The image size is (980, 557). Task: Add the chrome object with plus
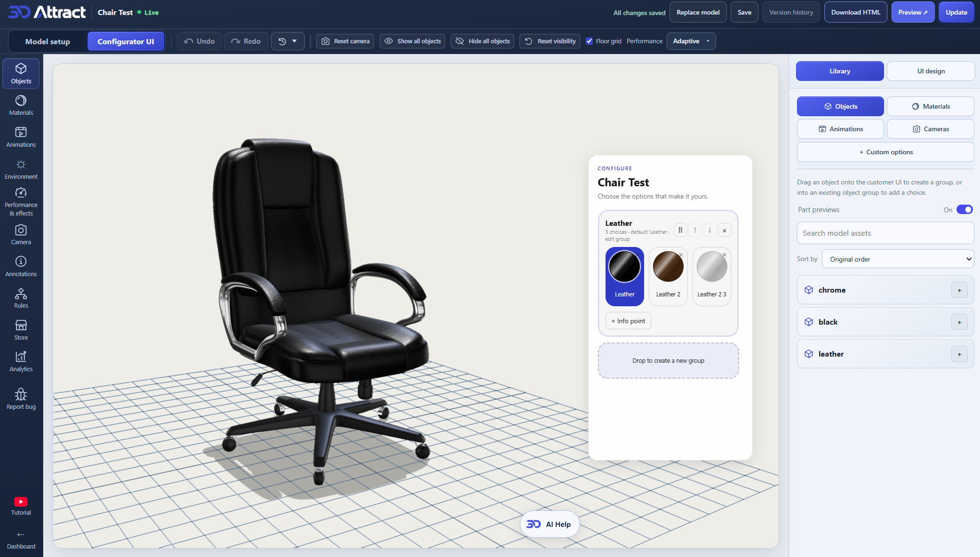pos(959,290)
